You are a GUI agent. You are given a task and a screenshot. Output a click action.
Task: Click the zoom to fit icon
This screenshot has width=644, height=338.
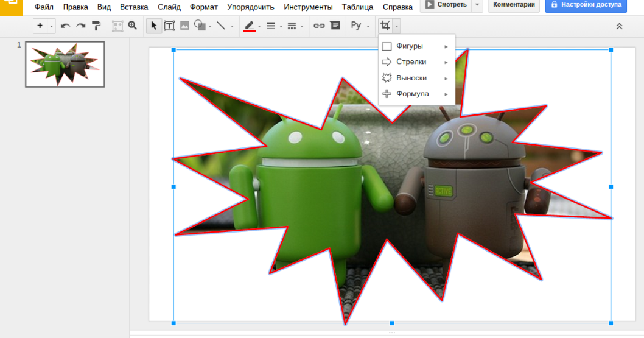117,26
